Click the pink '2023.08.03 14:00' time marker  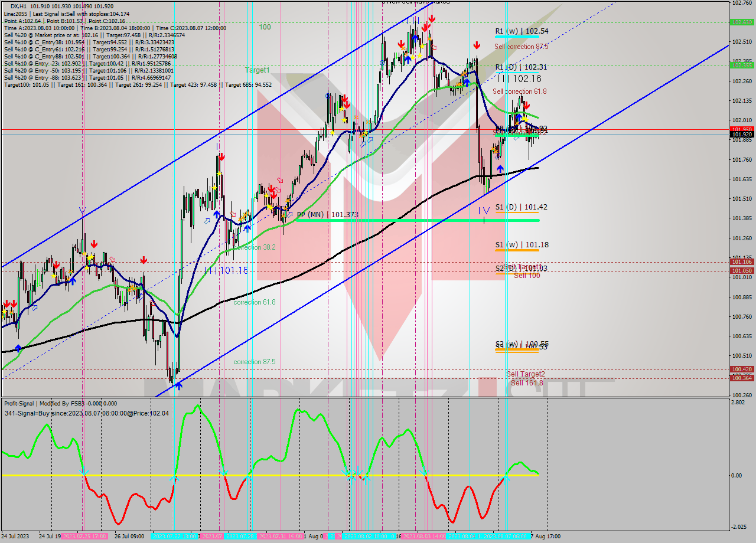pos(423,537)
